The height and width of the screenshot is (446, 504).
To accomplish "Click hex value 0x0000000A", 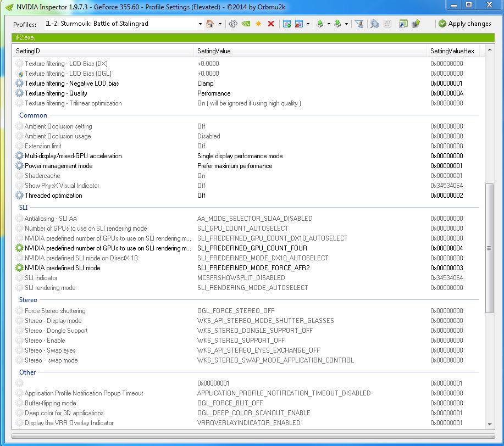I will [447, 93].
